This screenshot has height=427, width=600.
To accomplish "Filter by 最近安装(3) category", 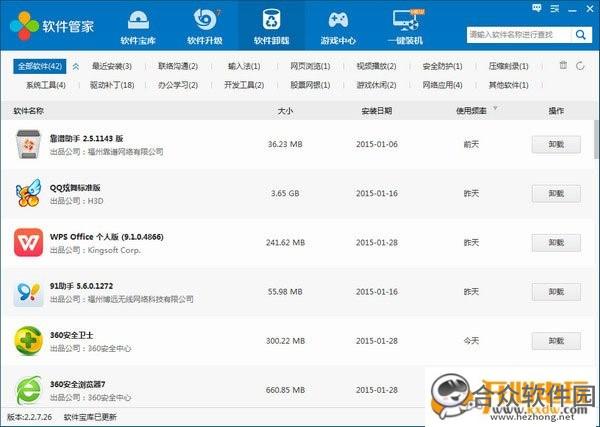I will (112, 66).
